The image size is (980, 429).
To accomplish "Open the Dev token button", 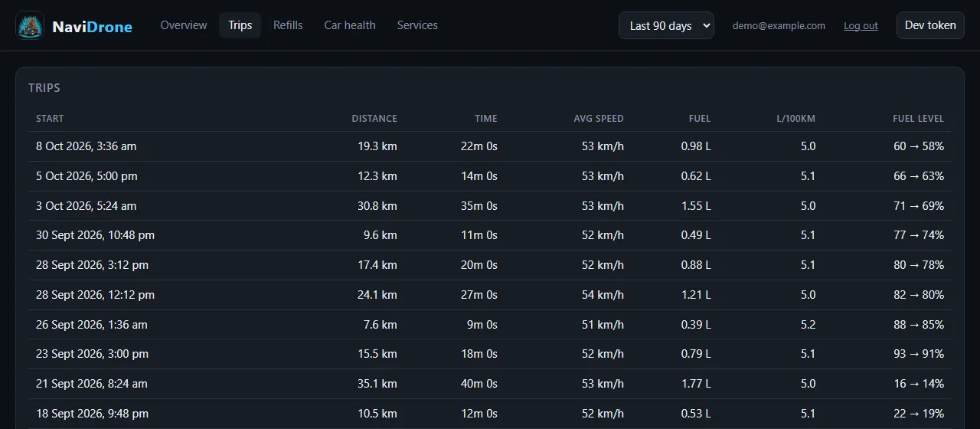I will [930, 25].
